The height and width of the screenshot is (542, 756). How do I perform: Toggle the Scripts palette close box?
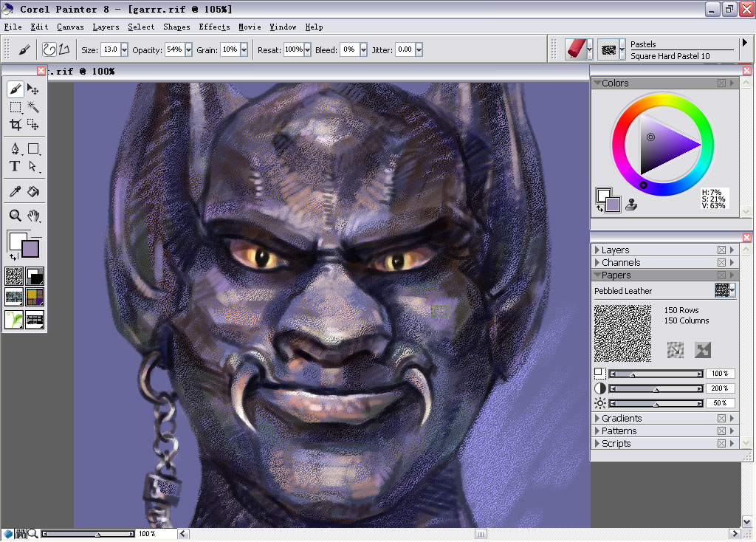[x=721, y=443]
